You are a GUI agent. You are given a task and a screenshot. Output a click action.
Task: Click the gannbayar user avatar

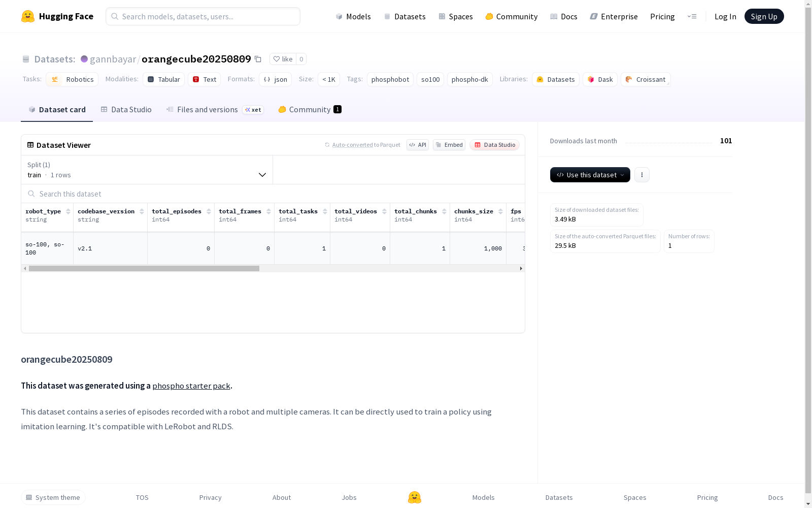(84, 59)
